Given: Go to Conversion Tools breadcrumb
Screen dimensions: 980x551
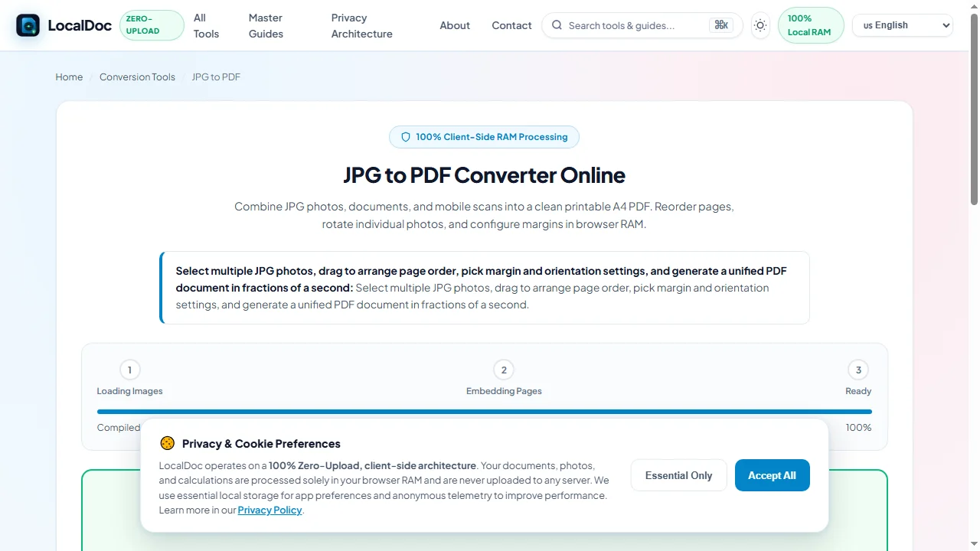Looking at the screenshot, I should tap(137, 77).
